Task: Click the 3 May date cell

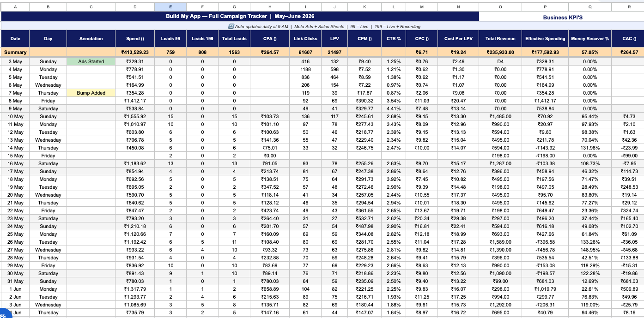Action: [x=16, y=61]
